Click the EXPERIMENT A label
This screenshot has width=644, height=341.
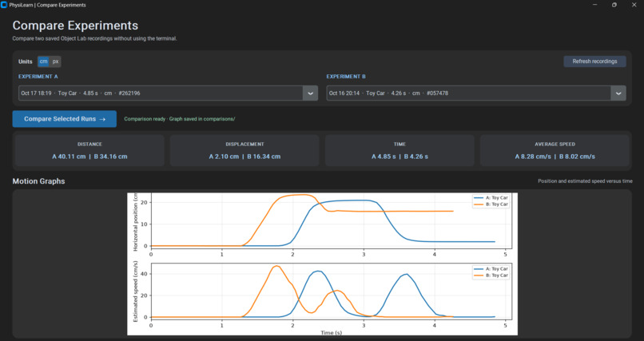point(38,77)
